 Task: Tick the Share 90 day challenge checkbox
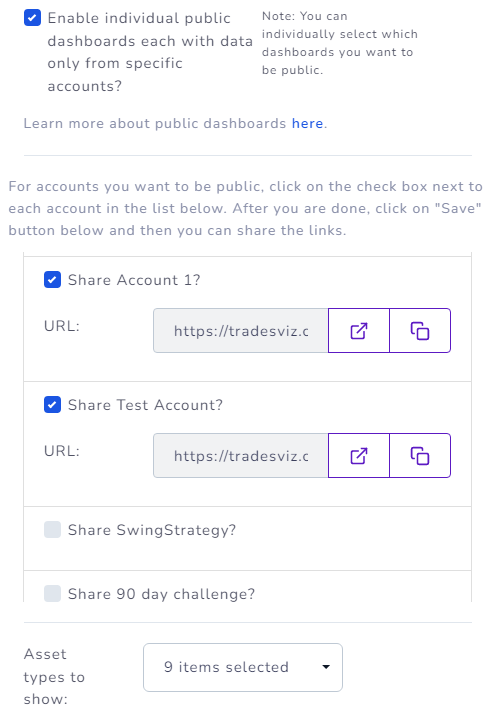(x=52, y=593)
